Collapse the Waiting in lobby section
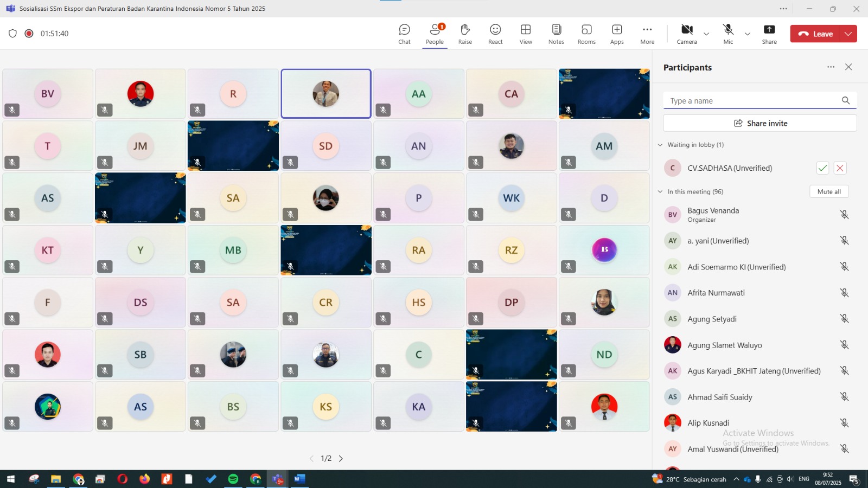Image resolution: width=868 pixels, height=488 pixels. pos(660,145)
